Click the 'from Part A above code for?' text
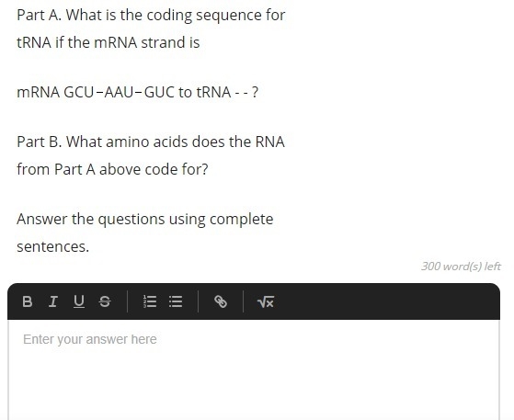This screenshot has width=514, height=420. [x=112, y=170]
